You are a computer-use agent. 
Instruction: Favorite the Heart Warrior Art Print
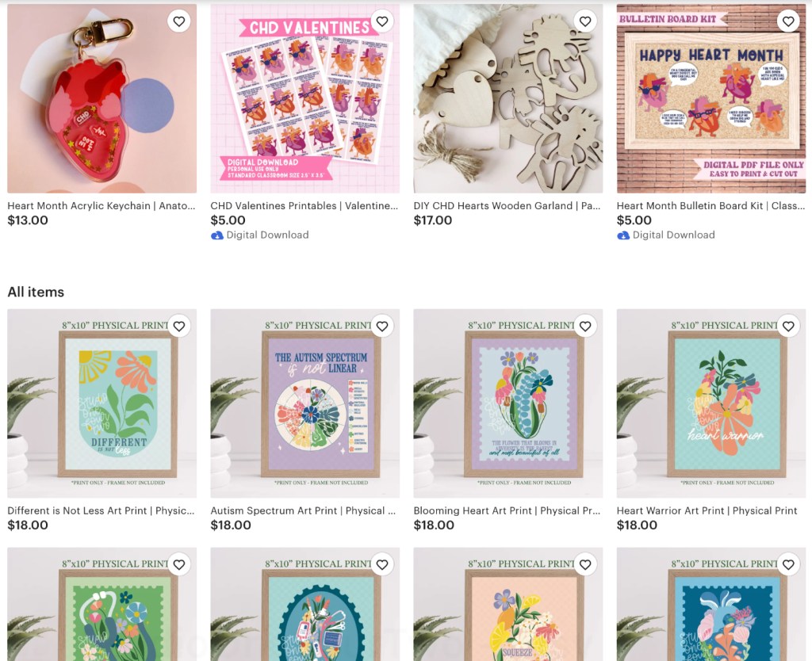tap(788, 326)
